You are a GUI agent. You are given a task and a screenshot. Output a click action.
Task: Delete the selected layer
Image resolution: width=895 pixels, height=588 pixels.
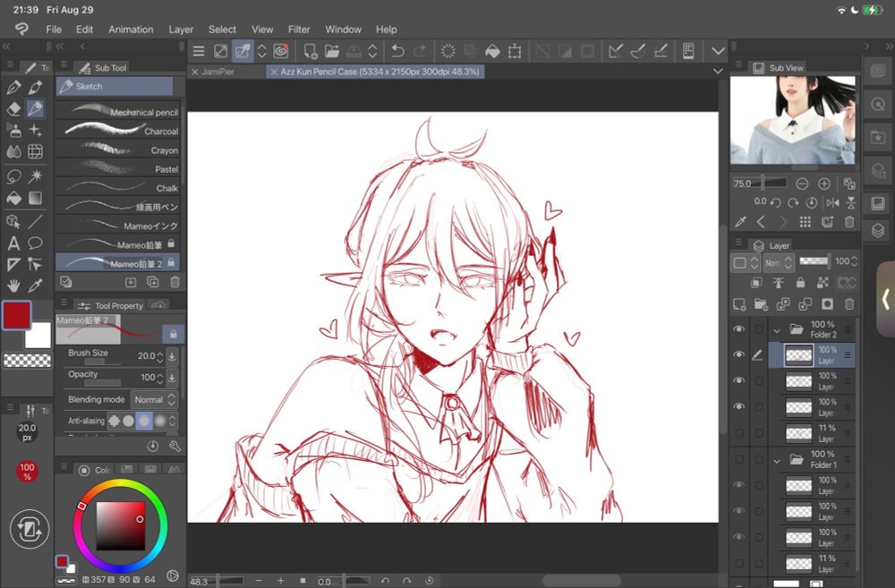pos(849,304)
